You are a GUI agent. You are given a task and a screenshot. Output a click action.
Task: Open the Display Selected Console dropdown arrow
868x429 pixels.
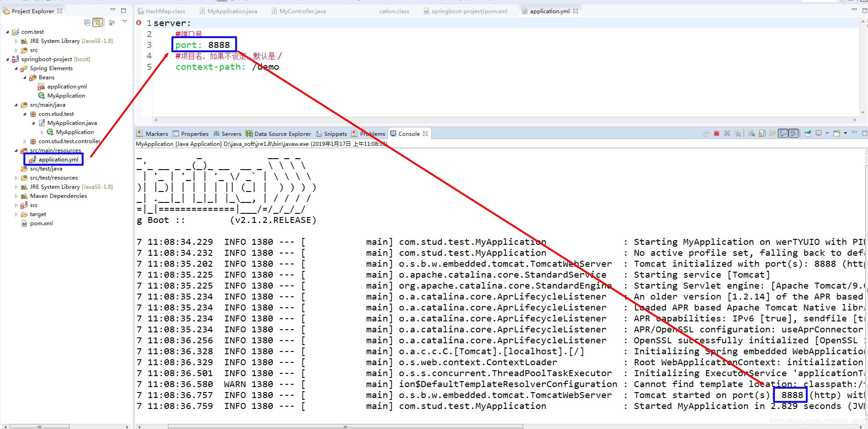point(827,133)
